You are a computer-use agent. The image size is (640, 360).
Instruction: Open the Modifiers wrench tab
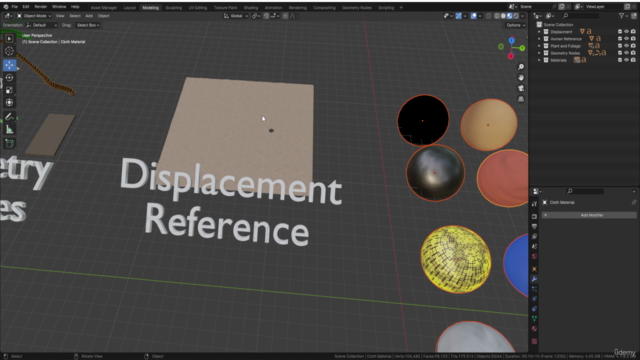534,279
